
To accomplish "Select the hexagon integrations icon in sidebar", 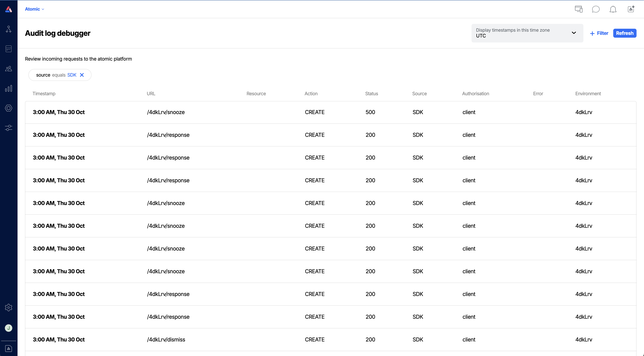I will tap(9, 108).
